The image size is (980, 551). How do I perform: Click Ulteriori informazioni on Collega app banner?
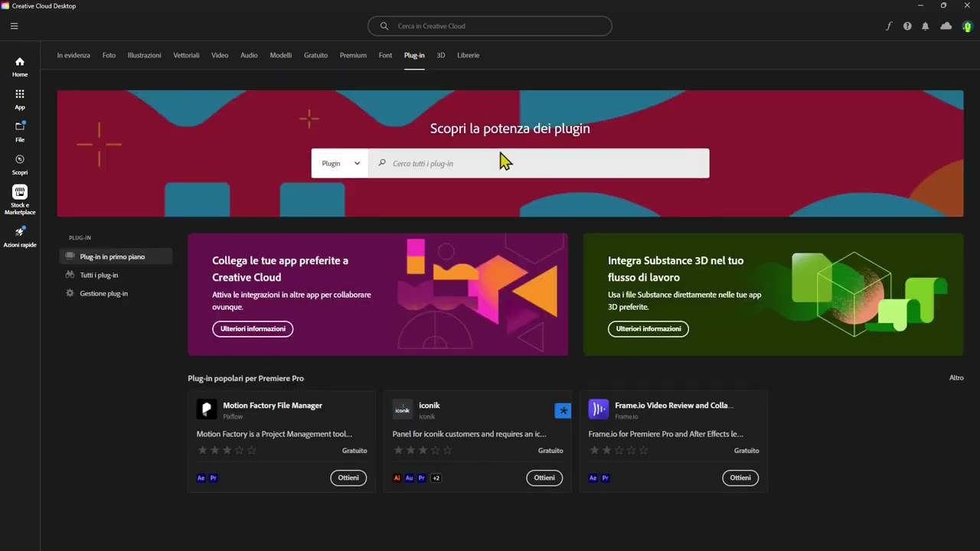[x=253, y=329]
